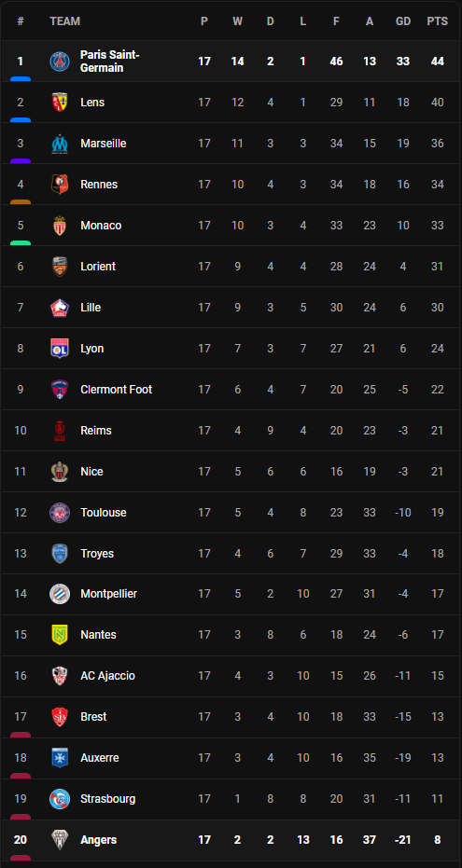Click the AC Ajaccio team name

coord(108,676)
